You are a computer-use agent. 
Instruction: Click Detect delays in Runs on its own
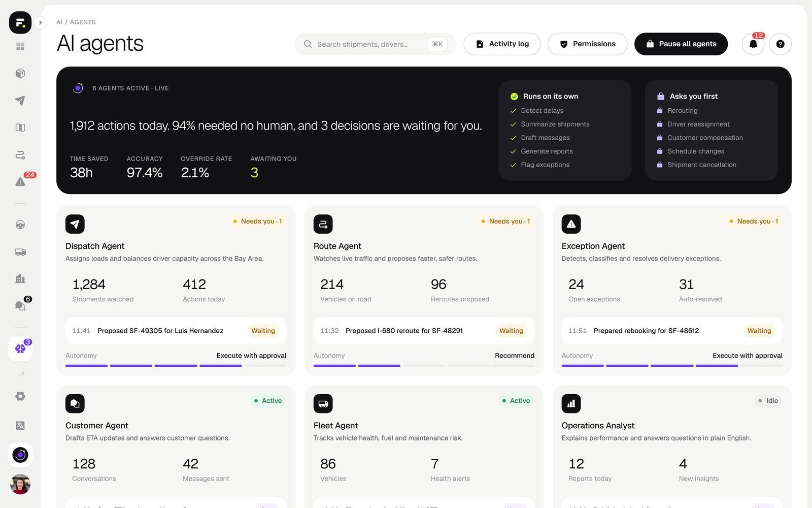(542, 110)
